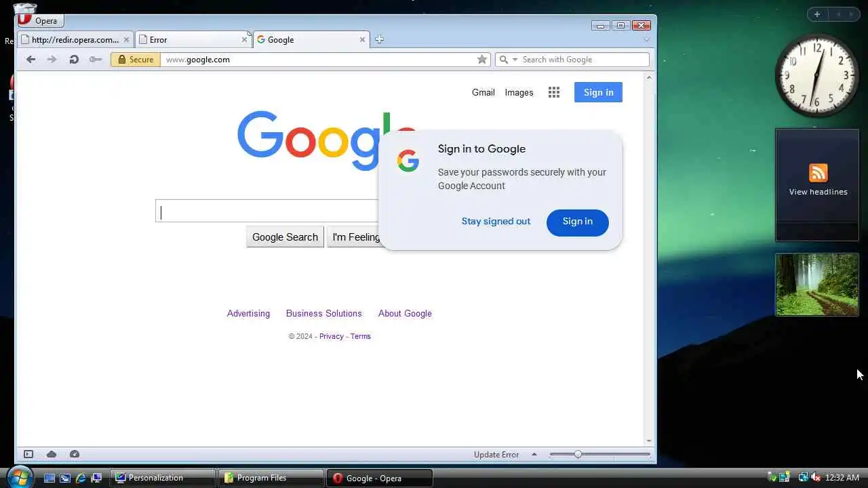Click the zoom slider handle
The height and width of the screenshot is (488, 868).
click(578, 454)
